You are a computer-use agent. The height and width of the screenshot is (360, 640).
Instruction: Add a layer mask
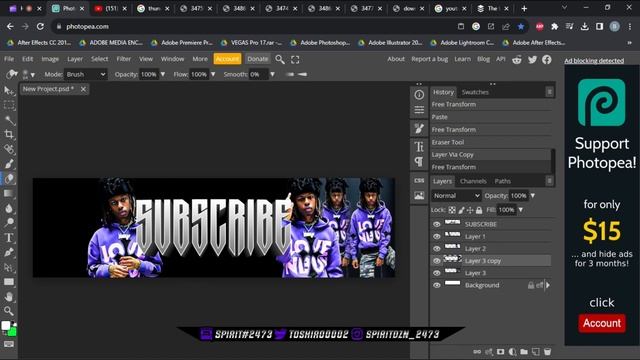(501, 351)
